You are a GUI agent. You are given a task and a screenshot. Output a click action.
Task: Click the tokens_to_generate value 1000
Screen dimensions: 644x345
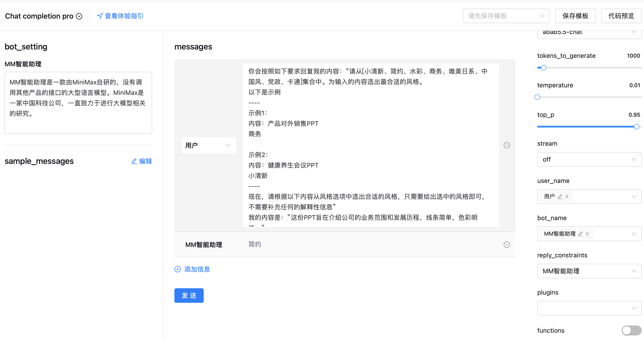633,56
